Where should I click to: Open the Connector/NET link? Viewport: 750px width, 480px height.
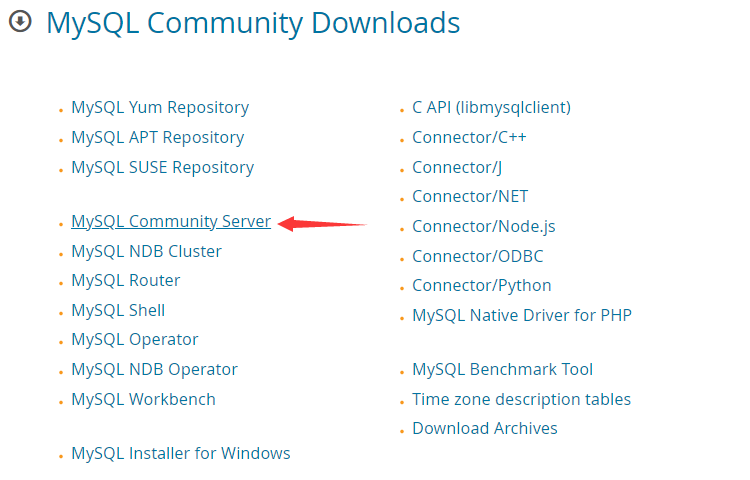[470, 196]
